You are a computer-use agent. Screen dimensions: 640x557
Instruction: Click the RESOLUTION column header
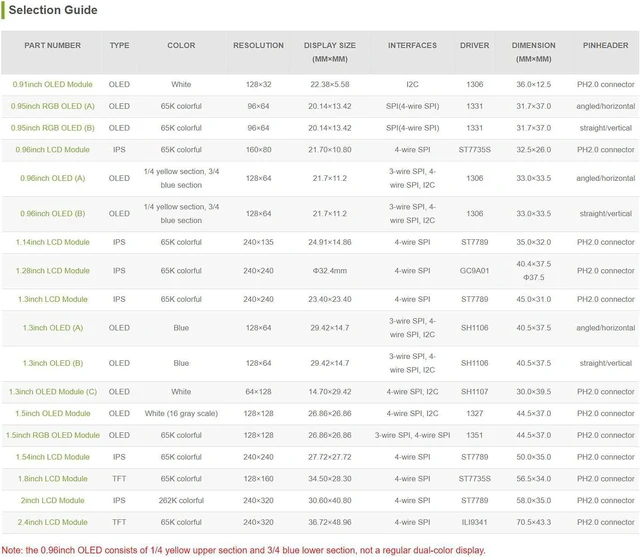pyautogui.click(x=258, y=45)
